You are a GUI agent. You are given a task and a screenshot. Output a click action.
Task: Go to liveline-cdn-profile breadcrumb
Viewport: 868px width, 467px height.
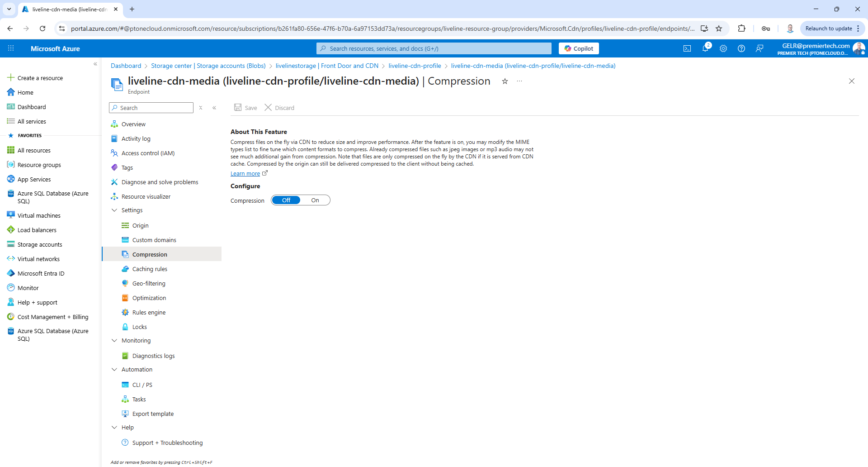415,66
